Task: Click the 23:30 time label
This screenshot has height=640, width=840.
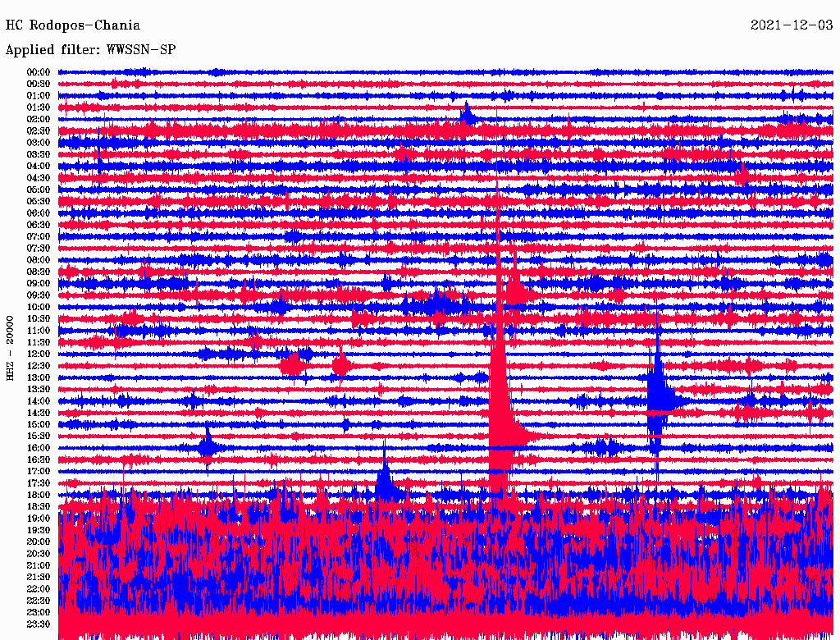Action: [39, 624]
